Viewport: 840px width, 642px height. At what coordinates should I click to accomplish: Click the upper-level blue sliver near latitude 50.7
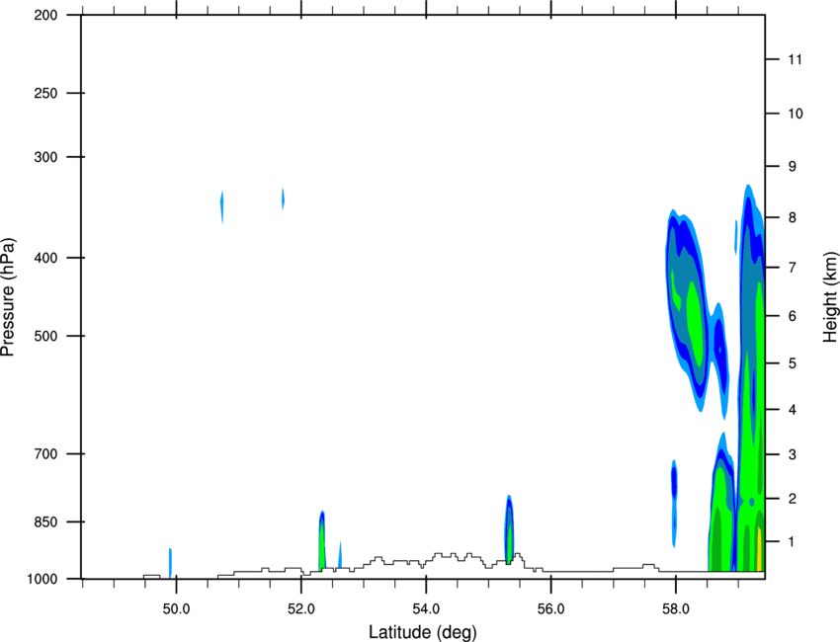point(221,206)
